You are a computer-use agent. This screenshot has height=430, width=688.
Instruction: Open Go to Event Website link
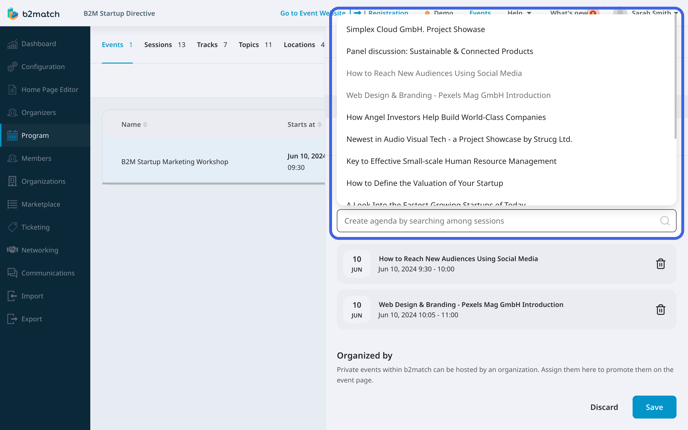312,13
